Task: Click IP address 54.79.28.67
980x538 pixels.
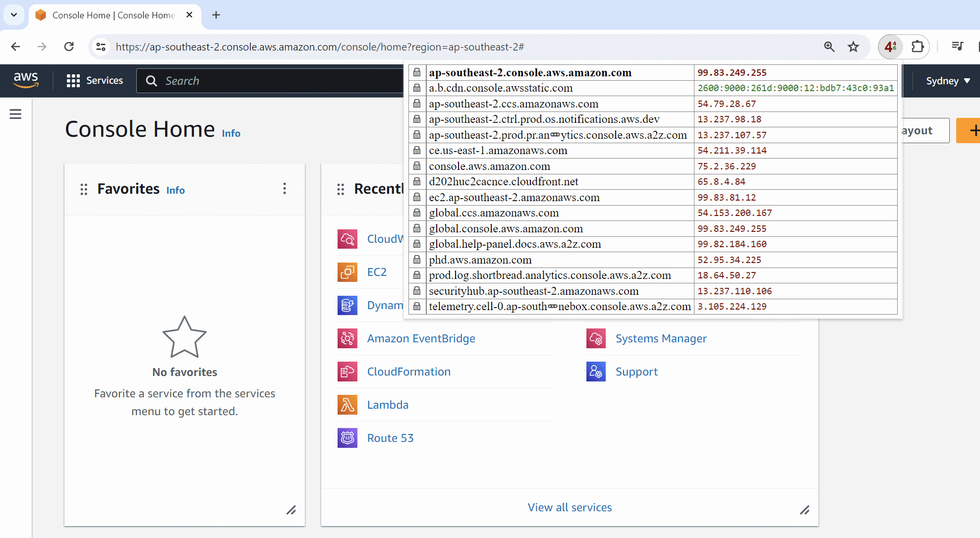Action: click(727, 104)
